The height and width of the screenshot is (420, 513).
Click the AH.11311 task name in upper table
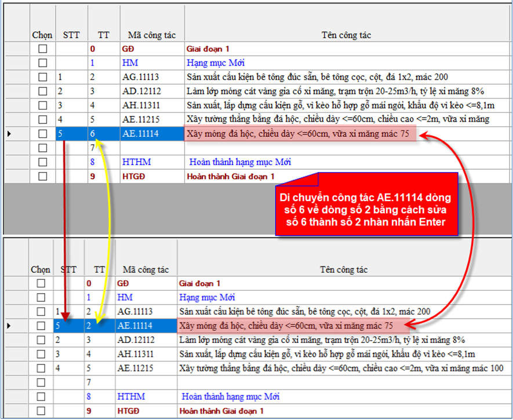point(340,105)
